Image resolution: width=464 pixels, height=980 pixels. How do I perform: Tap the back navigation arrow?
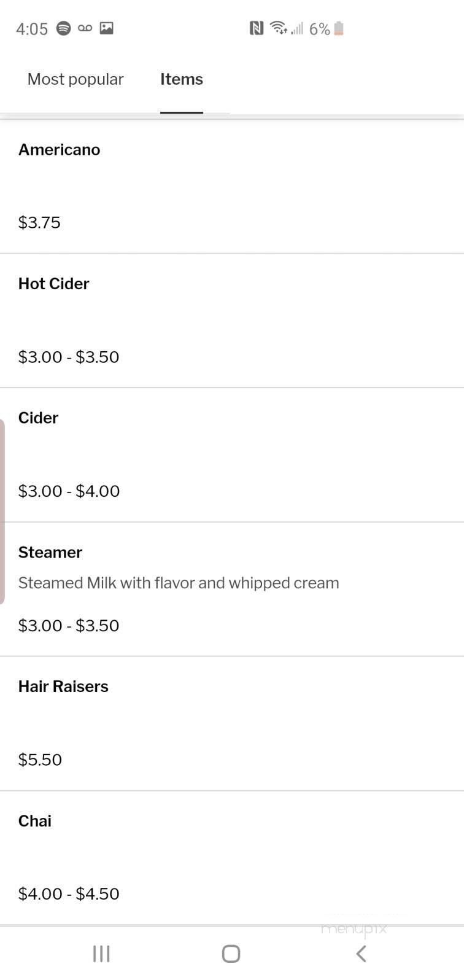[x=361, y=954]
